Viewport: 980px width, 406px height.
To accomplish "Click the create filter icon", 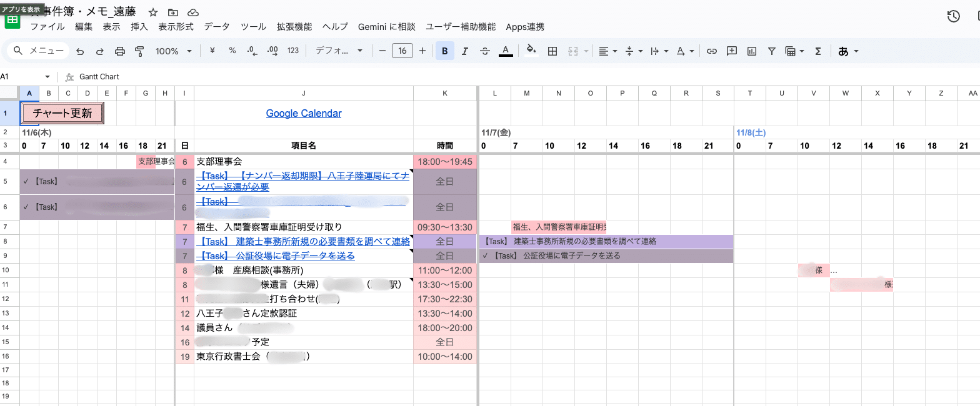I will coord(772,51).
